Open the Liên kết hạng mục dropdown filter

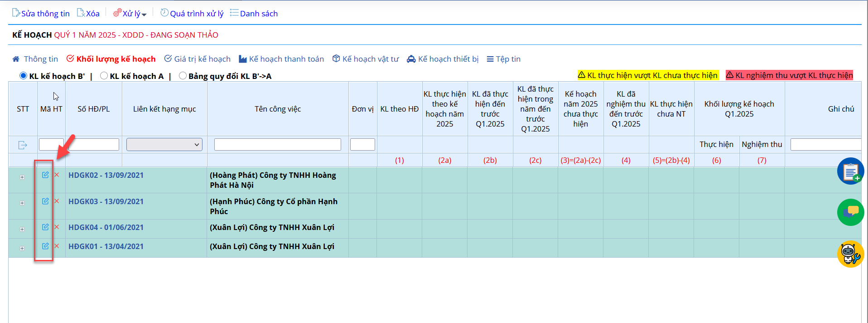pos(164,145)
